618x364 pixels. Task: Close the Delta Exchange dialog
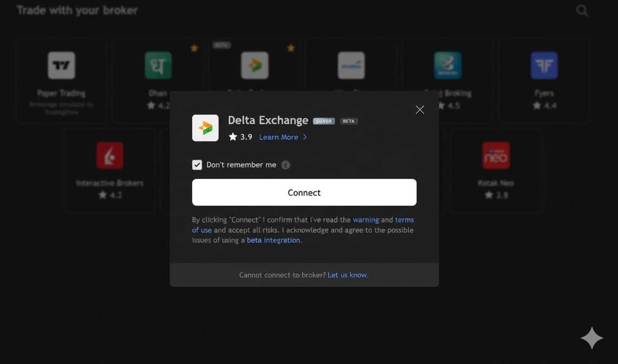420,110
